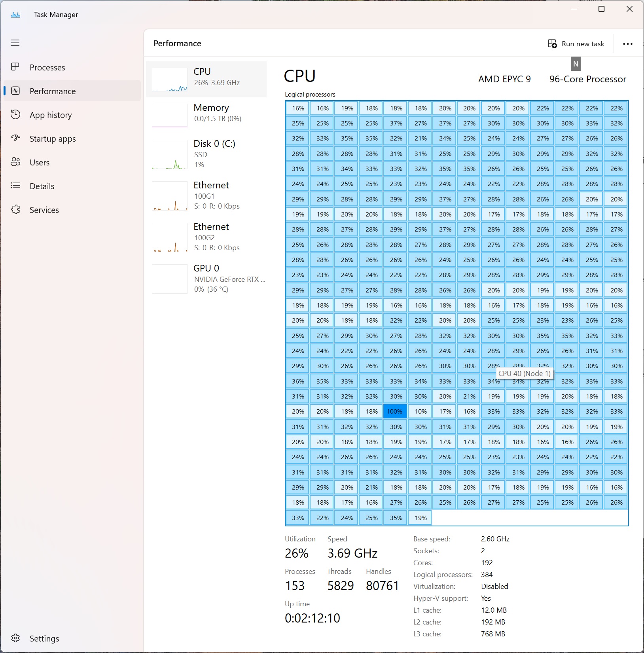Click the CPU mini graph thumbnail
The image size is (644, 653).
(x=170, y=80)
